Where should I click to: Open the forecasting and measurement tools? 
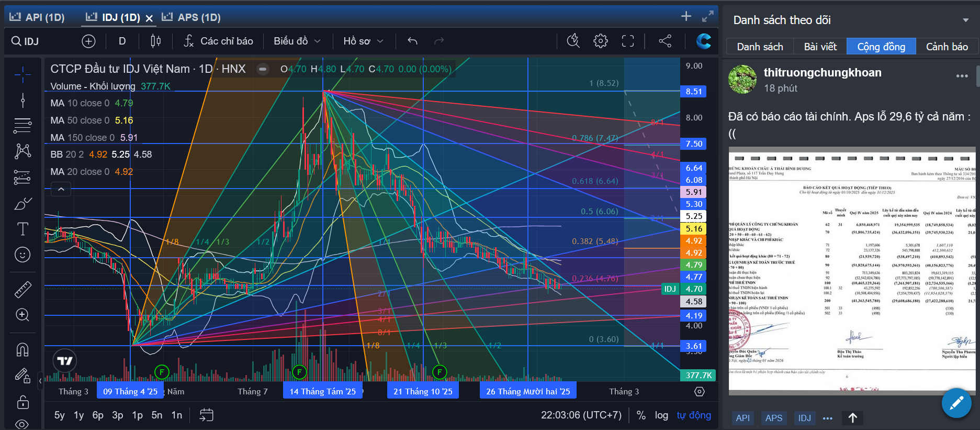[x=22, y=178]
